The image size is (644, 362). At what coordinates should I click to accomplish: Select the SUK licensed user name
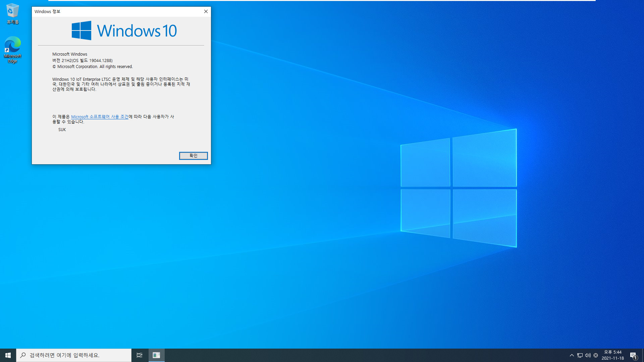(x=62, y=129)
